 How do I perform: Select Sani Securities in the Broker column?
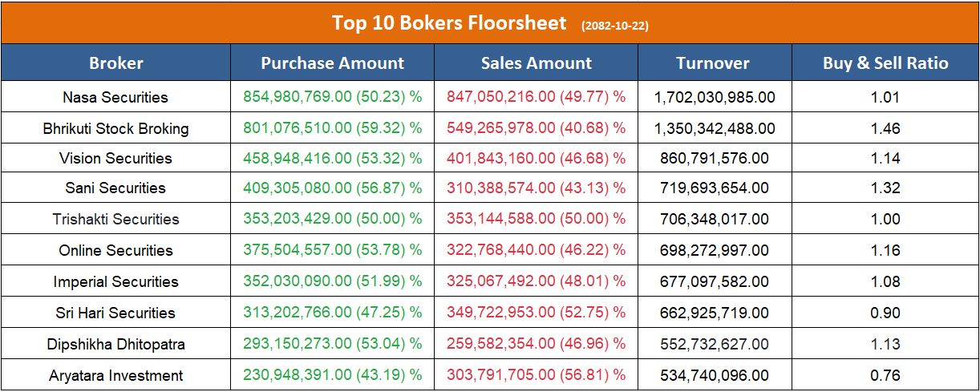(x=115, y=188)
